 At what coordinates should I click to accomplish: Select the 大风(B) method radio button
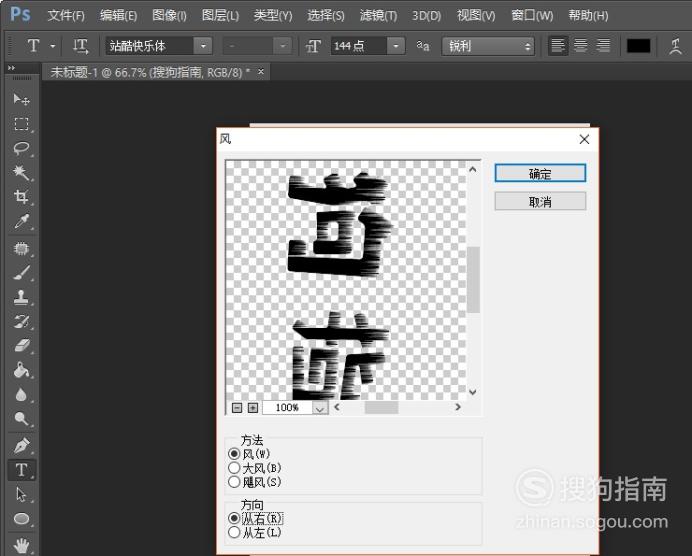click(234, 468)
